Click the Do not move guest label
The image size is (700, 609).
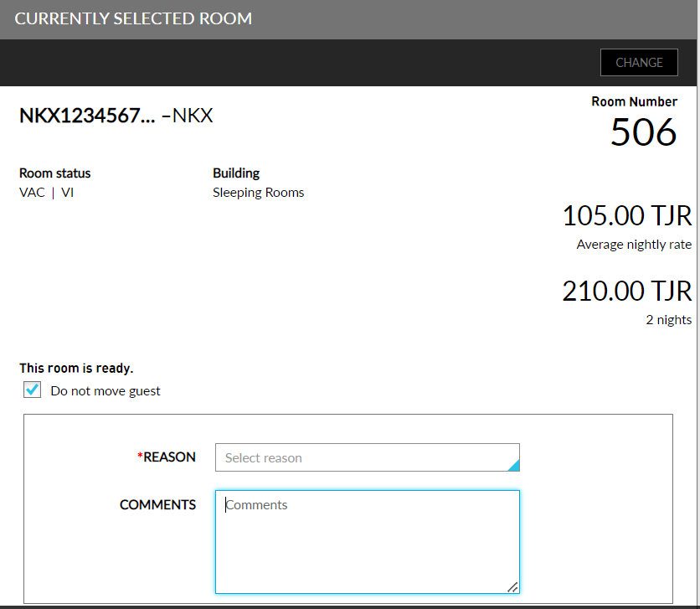[106, 391]
